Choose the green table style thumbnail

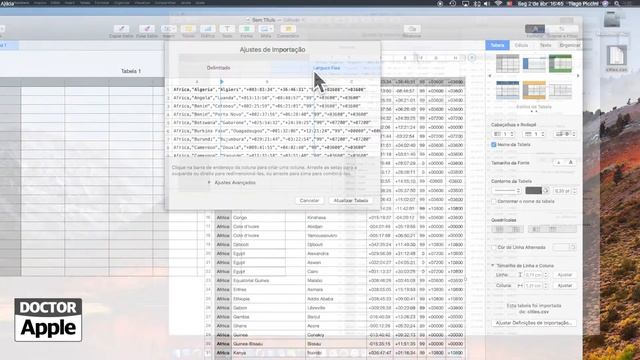560,64
